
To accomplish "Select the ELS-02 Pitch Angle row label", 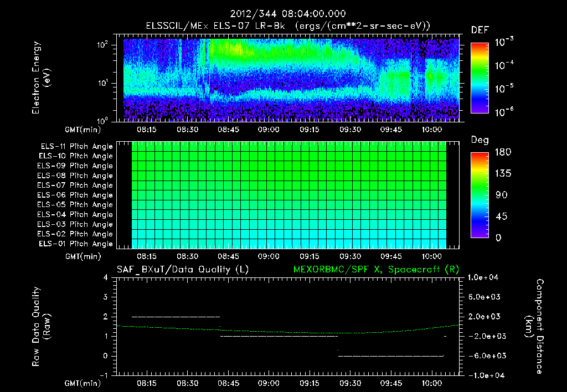I will point(75,234).
